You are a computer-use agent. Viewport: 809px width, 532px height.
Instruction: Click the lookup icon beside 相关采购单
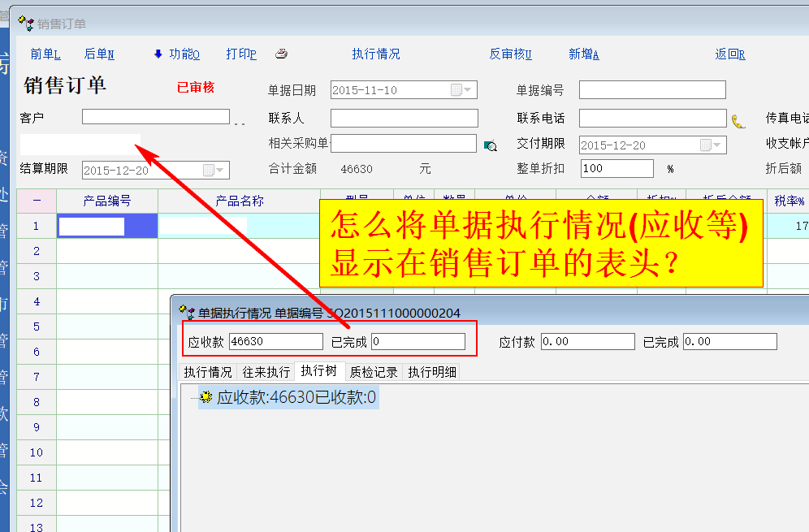click(490, 145)
